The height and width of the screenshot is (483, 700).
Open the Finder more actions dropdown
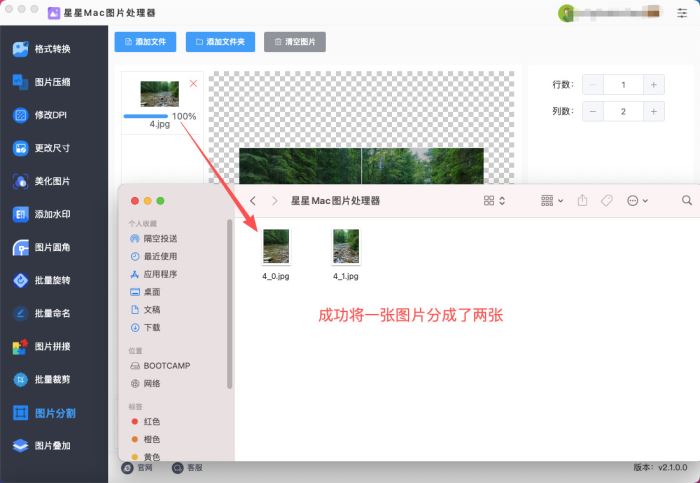pyautogui.click(x=637, y=200)
